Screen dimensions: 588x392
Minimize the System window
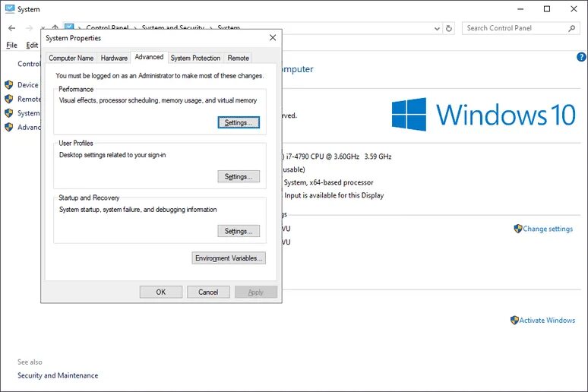[x=520, y=9]
